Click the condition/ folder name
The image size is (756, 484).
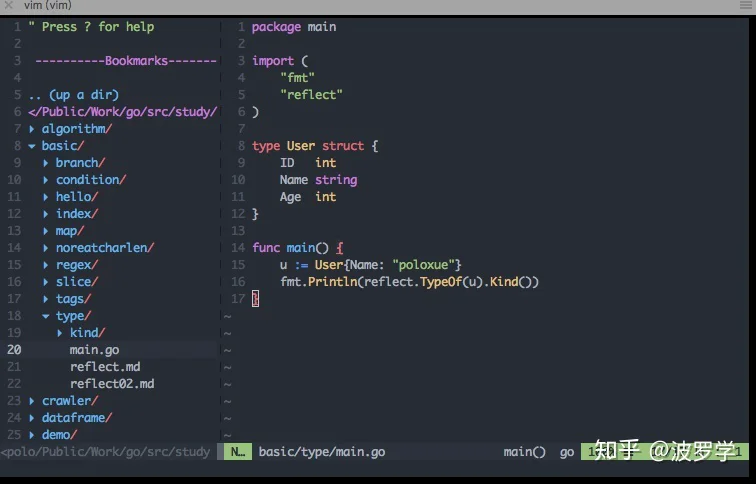coord(91,179)
